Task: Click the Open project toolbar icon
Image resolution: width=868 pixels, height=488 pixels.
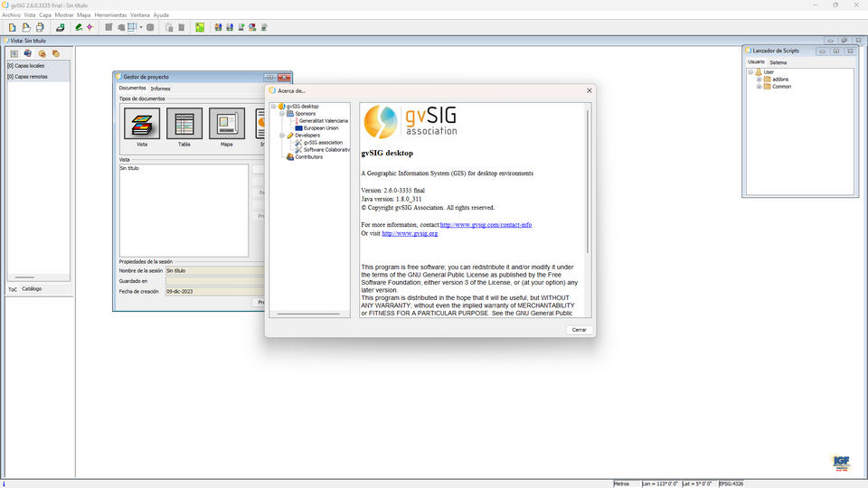Action: [26, 27]
